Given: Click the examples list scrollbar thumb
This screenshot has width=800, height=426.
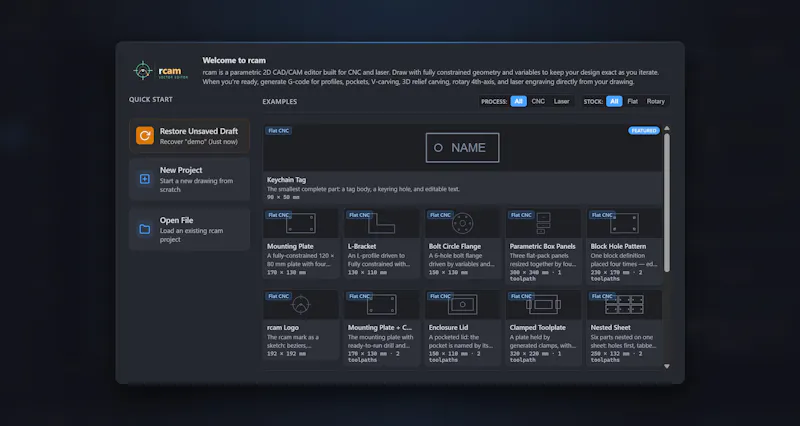Looking at the screenshot, I should click(666, 203).
